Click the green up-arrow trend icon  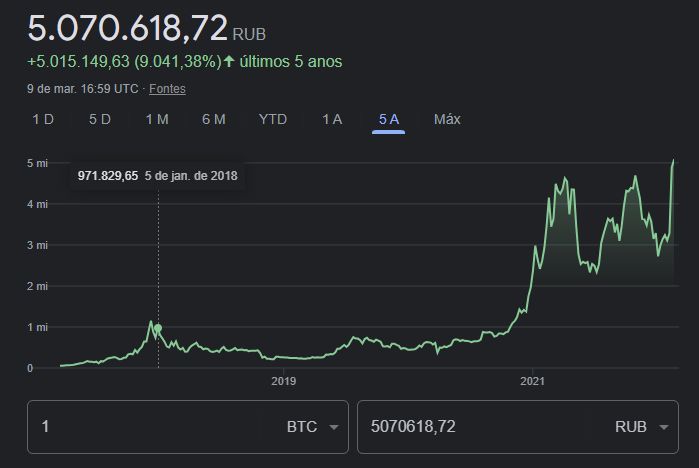click(229, 61)
